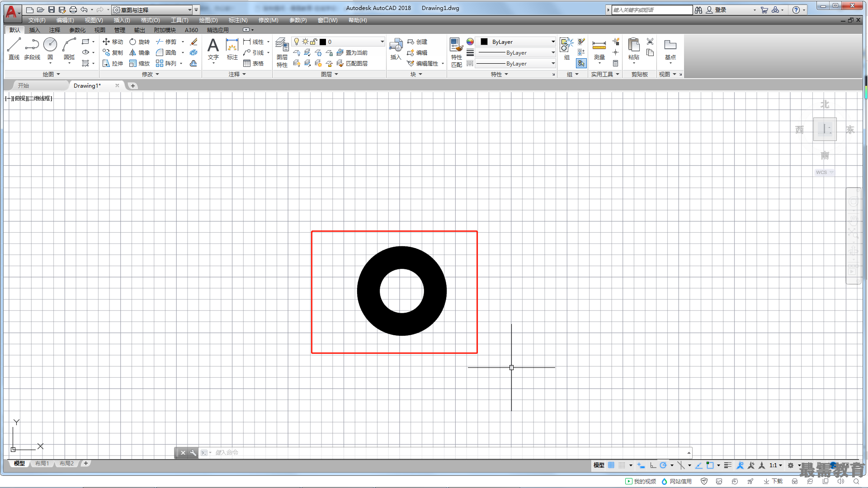
Task: Click 创建 (Create block) button
Action: pos(417,42)
